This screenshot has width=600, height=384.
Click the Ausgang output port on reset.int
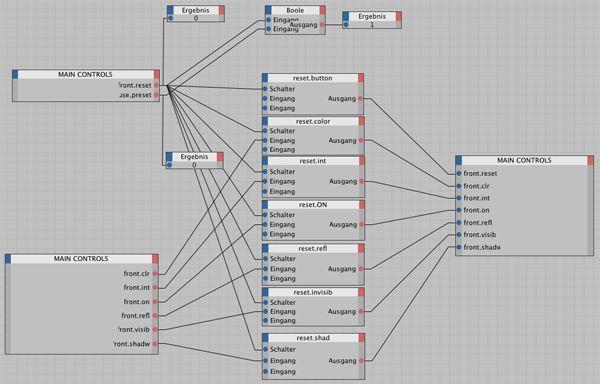[x=361, y=181]
